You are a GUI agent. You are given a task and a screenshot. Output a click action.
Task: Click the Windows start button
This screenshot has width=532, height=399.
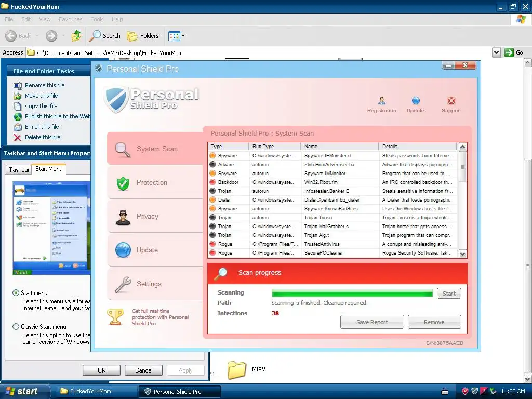coord(24,391)
